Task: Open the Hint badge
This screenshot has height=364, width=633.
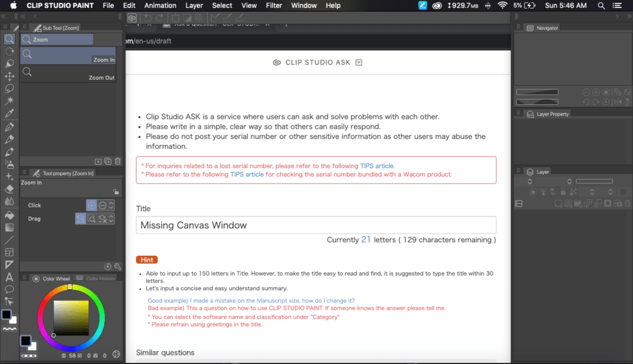Action: point(146,260)
